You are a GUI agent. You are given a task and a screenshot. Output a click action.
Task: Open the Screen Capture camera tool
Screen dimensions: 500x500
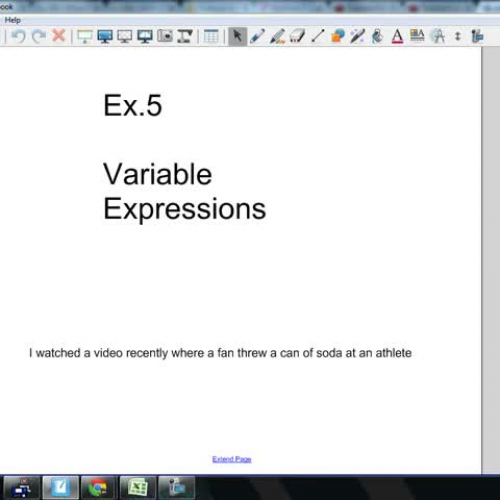pos(165,36)
